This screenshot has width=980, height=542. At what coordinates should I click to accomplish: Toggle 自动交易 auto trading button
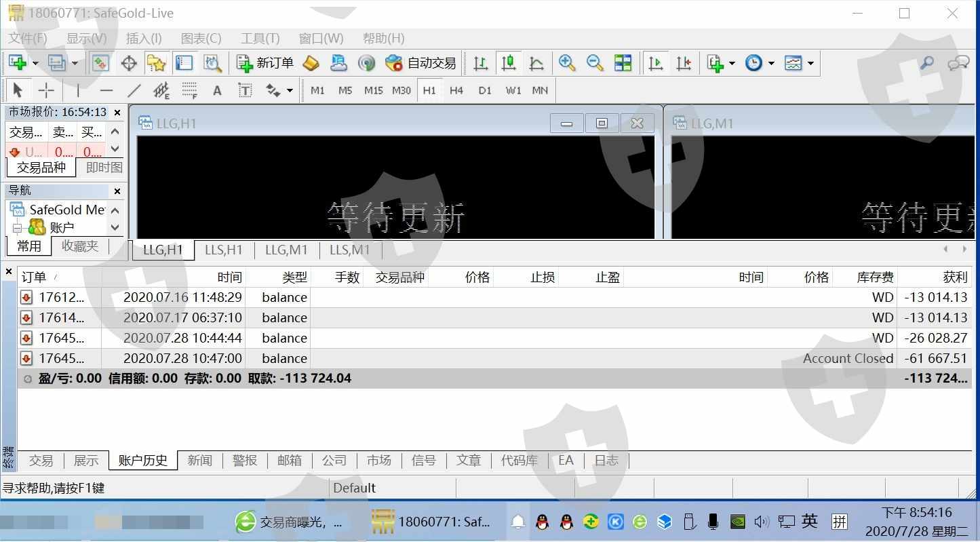tap(420, 63)
